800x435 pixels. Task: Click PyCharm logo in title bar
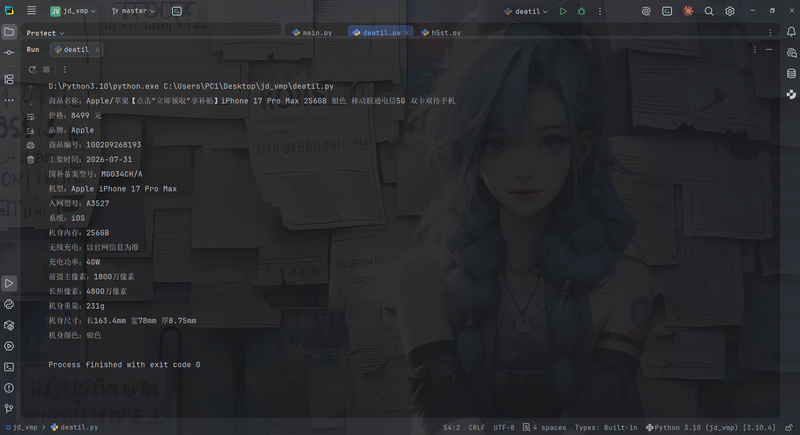tap(9, 11)
